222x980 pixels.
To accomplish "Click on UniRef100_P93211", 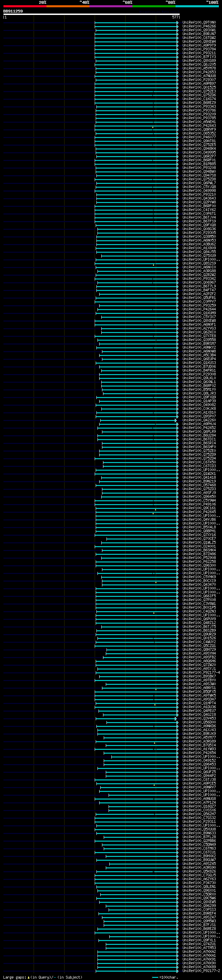I will [x=199, y=53].
